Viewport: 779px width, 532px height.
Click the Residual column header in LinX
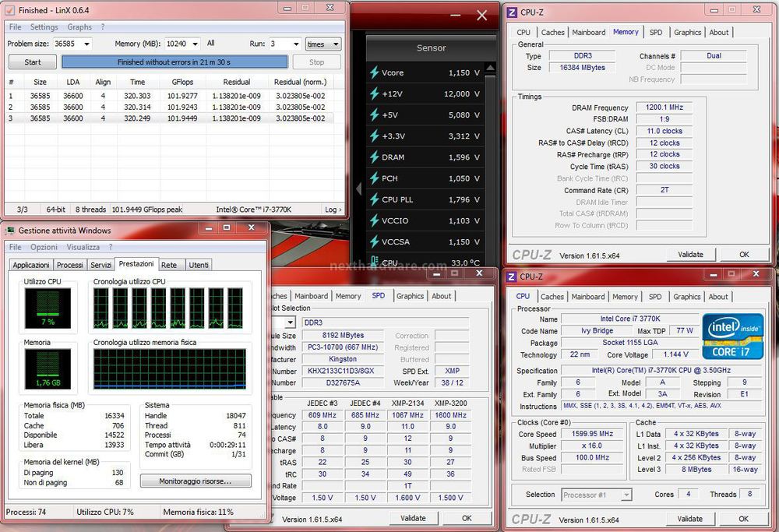(237, 82)
